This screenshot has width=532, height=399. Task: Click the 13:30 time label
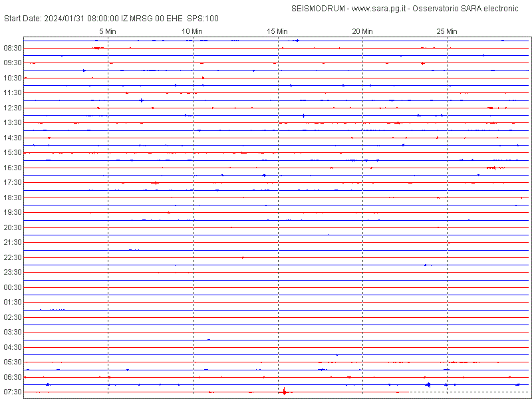(x=13, y=122)
